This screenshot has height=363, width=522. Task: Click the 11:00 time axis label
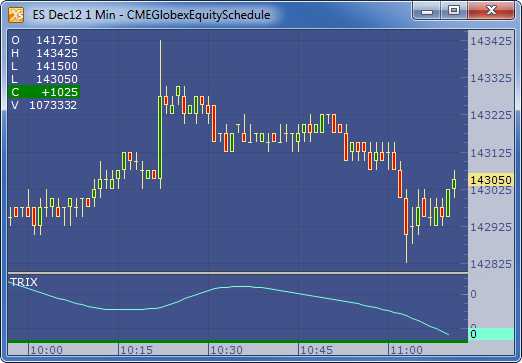pyautogui.click(x=406, y=350)
